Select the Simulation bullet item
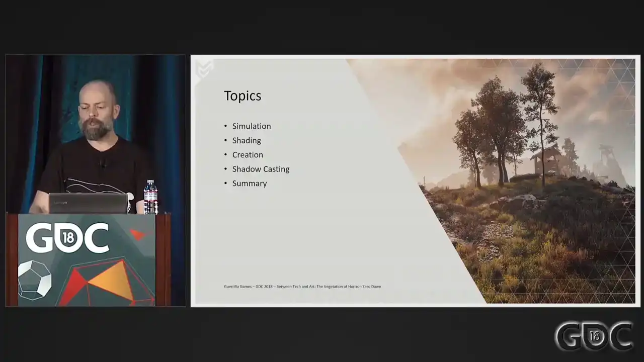The image size is (644, 362). click(251, 126)
